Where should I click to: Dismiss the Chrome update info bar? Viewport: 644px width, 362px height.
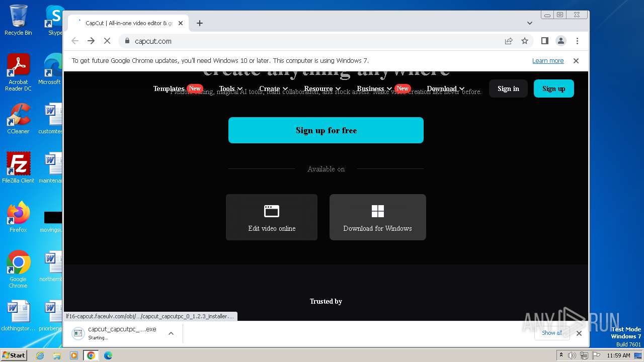coord(576,61)
